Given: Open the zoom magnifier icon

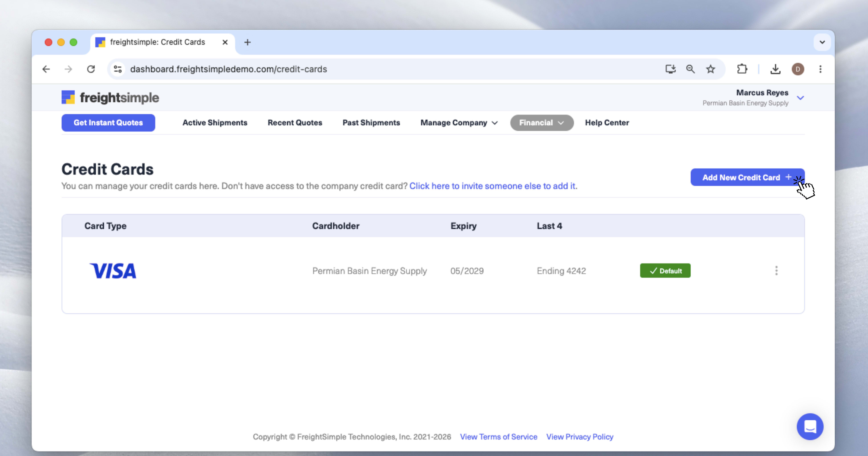Looking at the screenshot, I should pos(690,69).
